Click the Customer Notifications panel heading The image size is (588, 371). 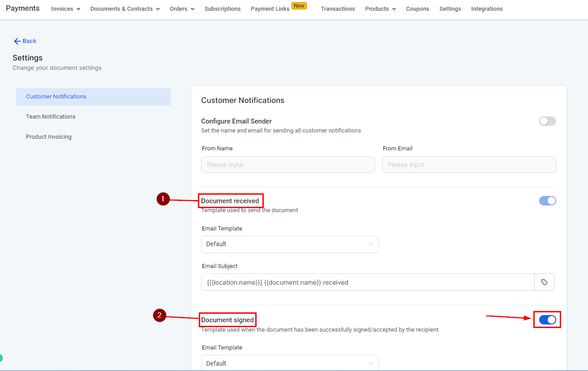(x=243, y=100)
